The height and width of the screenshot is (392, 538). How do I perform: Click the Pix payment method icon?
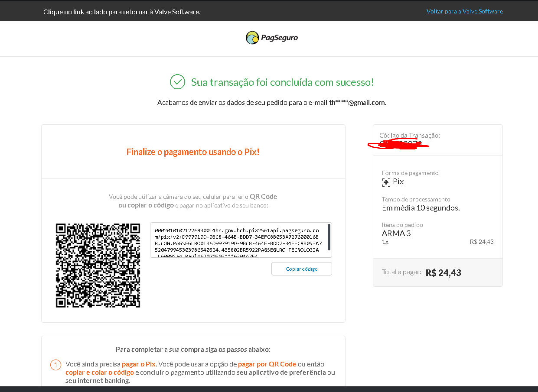[386, 182]
